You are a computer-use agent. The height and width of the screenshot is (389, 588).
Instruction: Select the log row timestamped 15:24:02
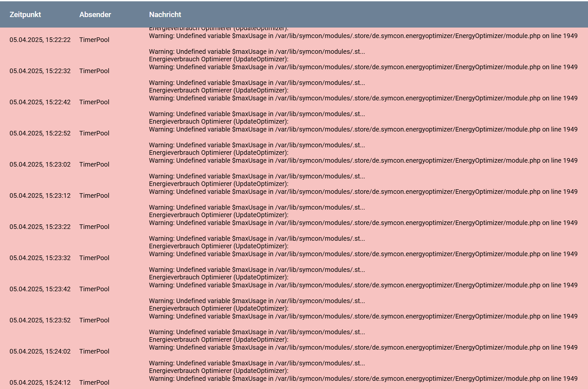click(x=294, y=351)
